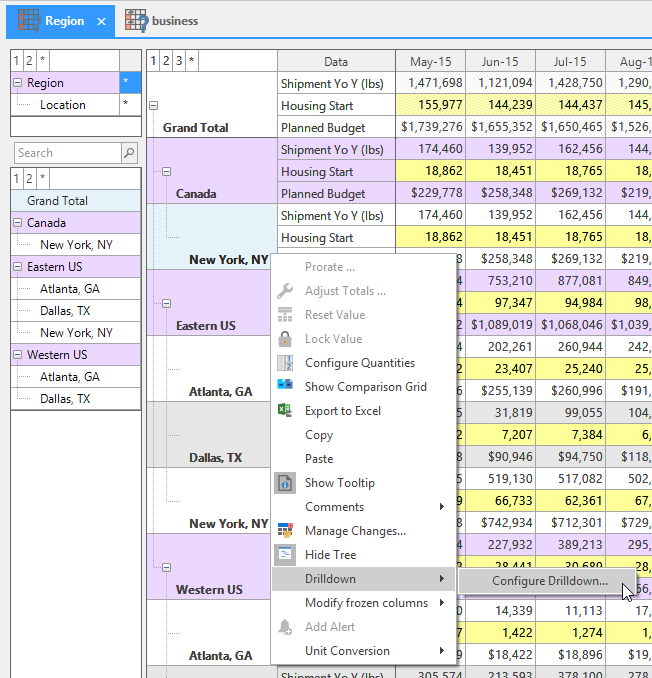Click the Data column header

click(x=336, y=61)
